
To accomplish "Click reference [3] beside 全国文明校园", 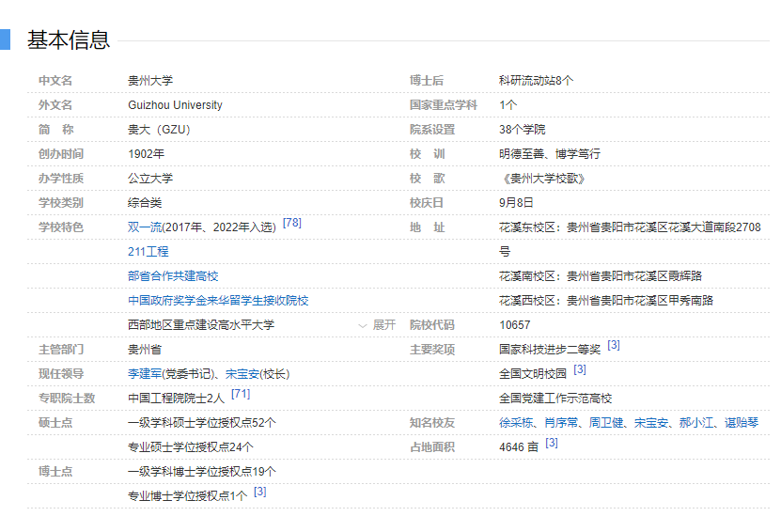I will click(x=580, y=370).
